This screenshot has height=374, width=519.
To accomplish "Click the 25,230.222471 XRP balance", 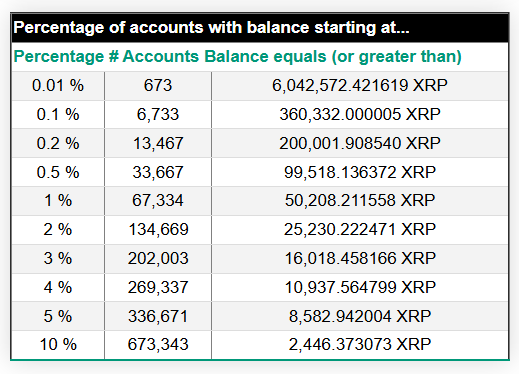I will 360,229.
